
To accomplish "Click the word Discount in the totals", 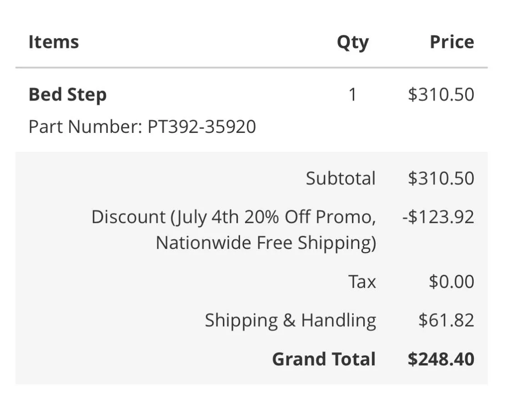I will [128, 217].
